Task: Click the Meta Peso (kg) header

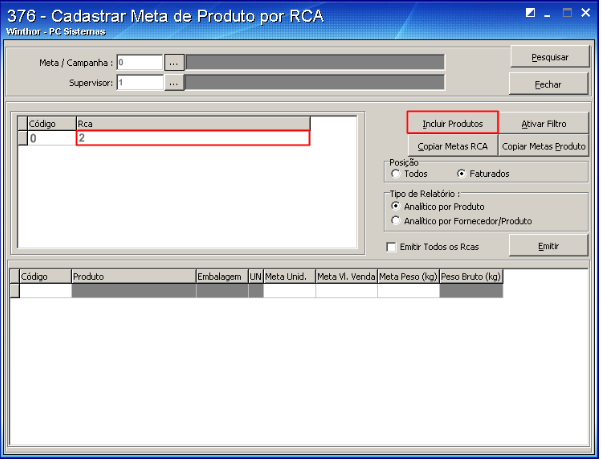Action: [408, 276]
